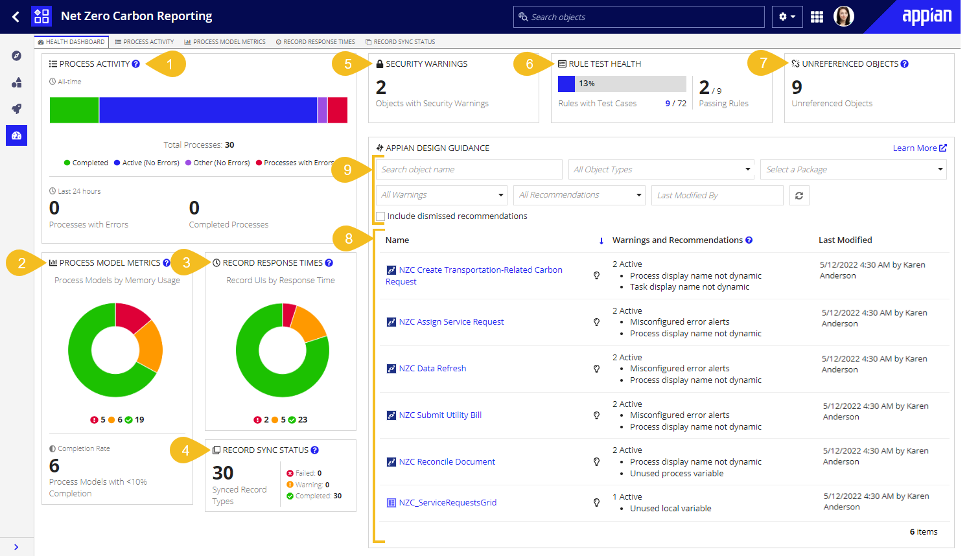This screenshot has width=980, height=556.
Task: Open NZC_ServiceRequestsGrid link
Action: tap(447, 503)
